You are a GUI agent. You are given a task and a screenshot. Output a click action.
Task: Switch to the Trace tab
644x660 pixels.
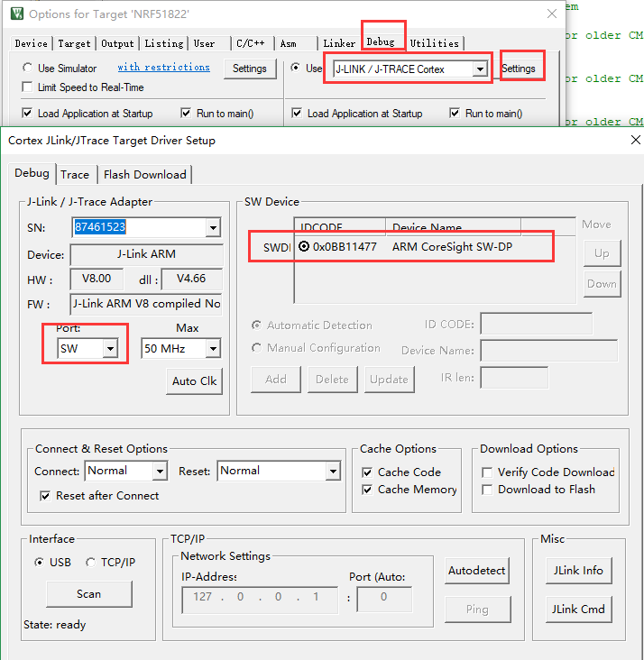75,175
